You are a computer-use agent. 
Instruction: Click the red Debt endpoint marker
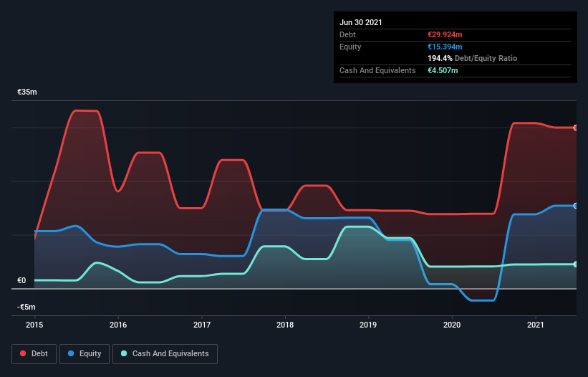pos(576,128)
